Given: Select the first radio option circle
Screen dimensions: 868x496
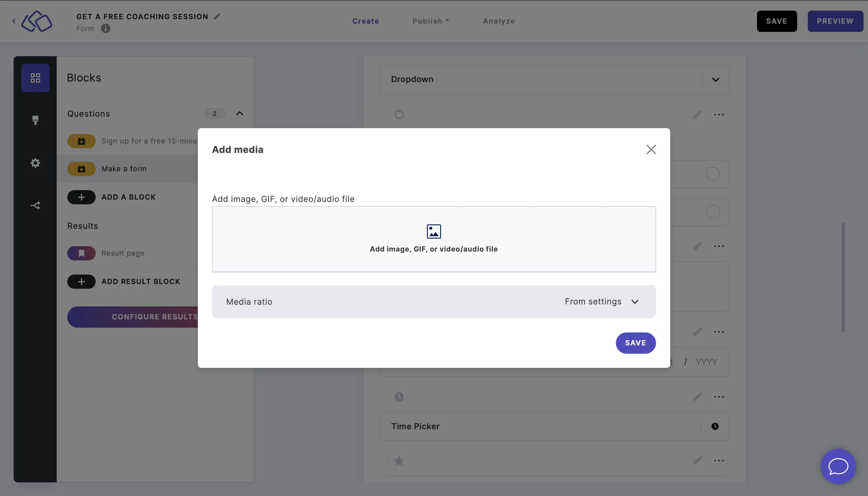Looking at the screenshot, I should [x=713, y=174].
